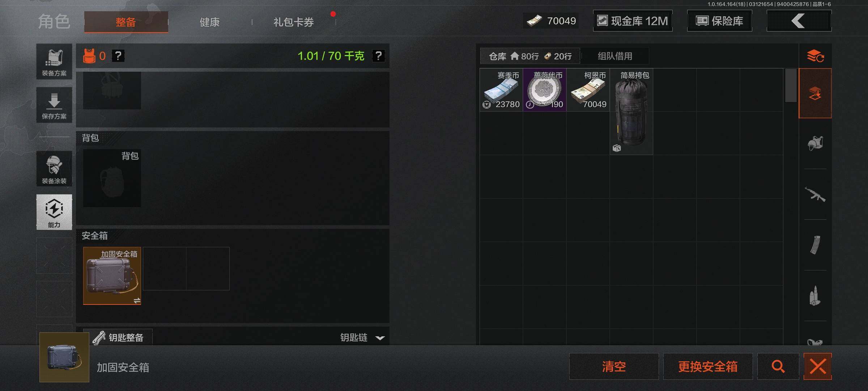The width and height of the screenshot is (868, 391).
Task: Click the stack refresh sort icon
Action: coord(815,56)
